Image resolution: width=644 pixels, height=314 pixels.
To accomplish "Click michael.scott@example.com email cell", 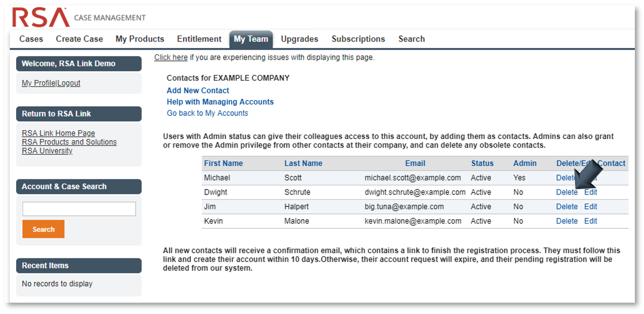I will click(x=413, y=178).
